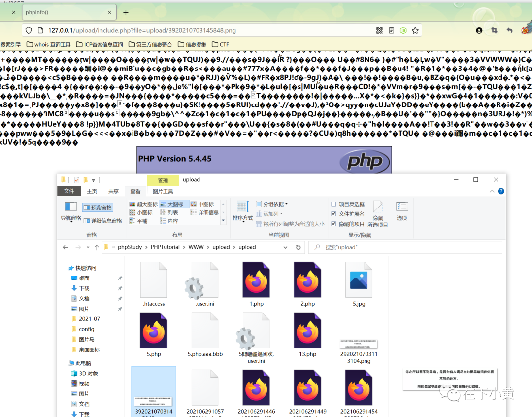This screenshot has width=532, height=417.
Task: Open a new browser tab
Action: pyautogui.click(x=126, y=12)
